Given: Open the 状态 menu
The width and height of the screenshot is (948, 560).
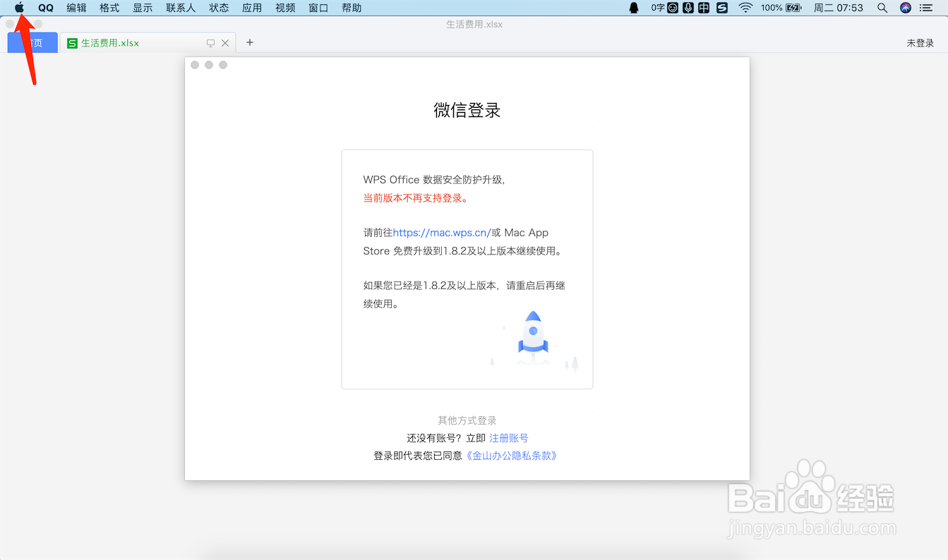Looking at the screenshot, I should [x=219, y=8].
